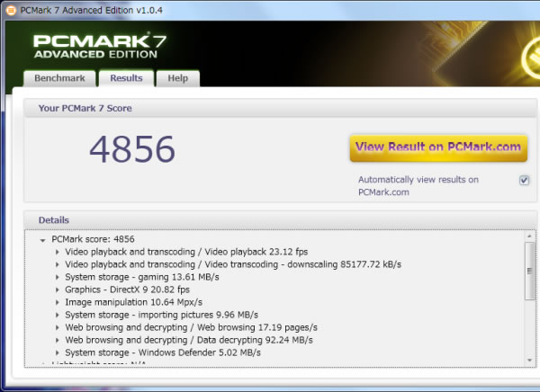Screen dimensions: 540x392
Task: Select PCMark score: 4856 tree text
Action: (x=93, y=239)
